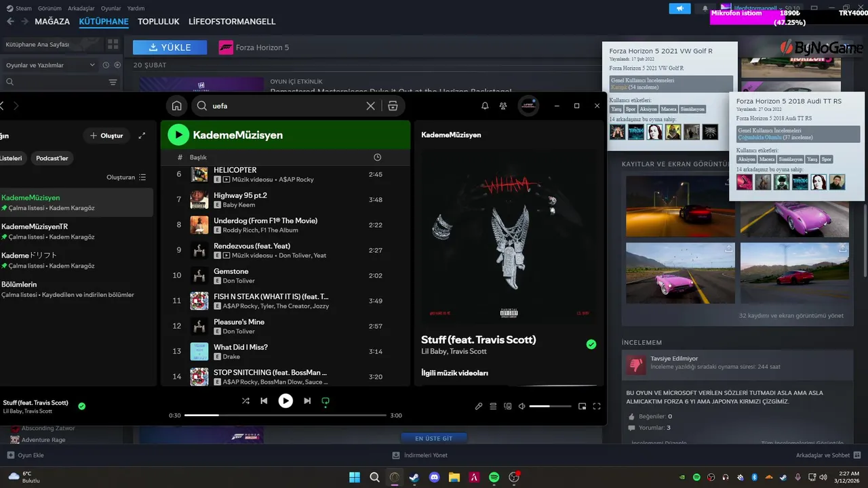This screenshot has width=868, height=488.
Task: Skip to next track
Action: click(x=307, y=401)
